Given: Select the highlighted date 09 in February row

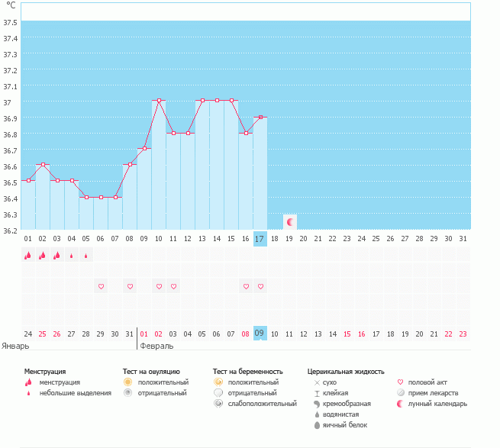Looking at the screenshot, I should click(x=260, y=334).
